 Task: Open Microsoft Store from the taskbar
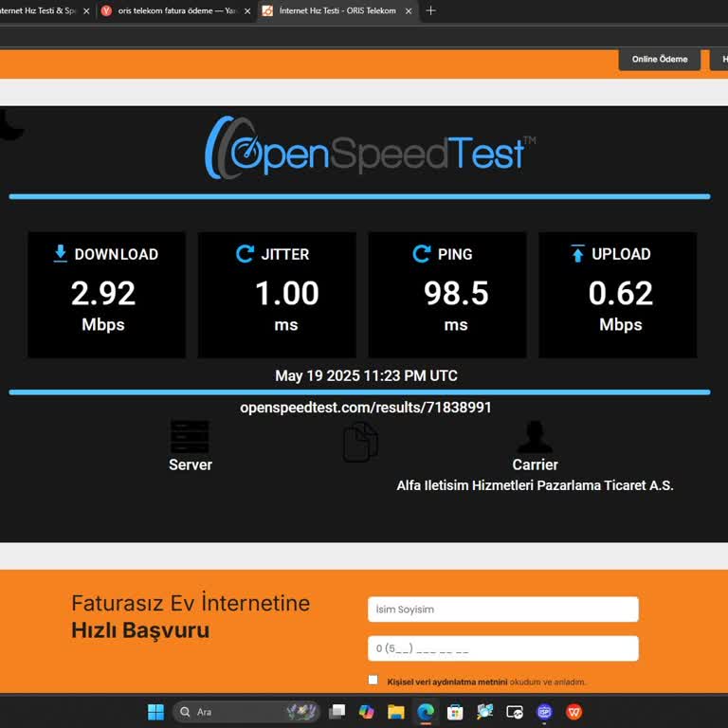pyautogui.click(x=455, y=712)
